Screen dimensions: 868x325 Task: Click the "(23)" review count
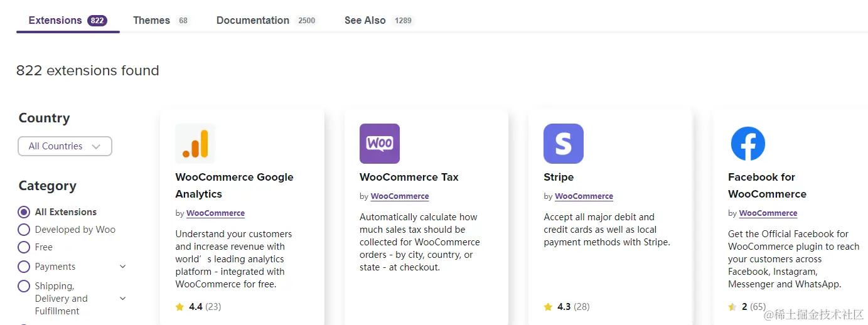point(213,307)
